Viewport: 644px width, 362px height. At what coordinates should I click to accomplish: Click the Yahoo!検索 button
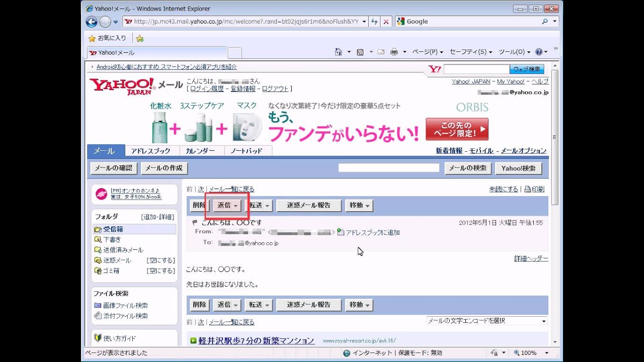click(519, 168)
